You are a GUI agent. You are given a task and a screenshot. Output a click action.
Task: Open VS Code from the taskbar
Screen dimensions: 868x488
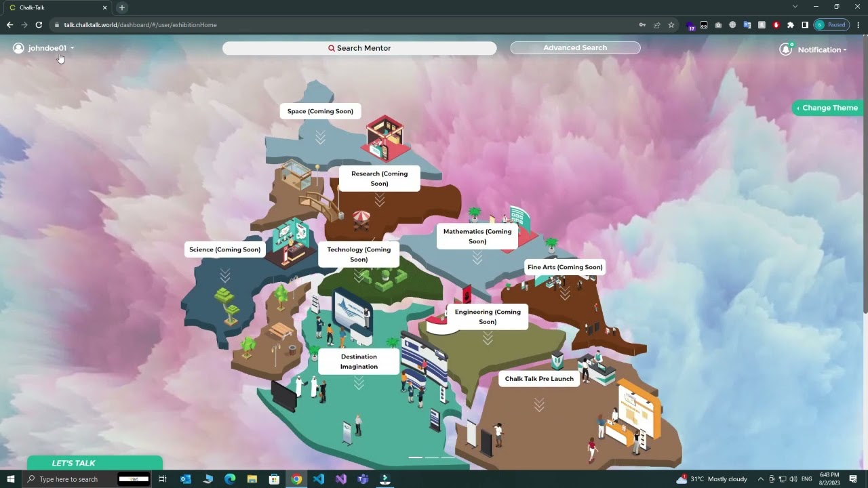pyautogui.click(x=319, y=479)
